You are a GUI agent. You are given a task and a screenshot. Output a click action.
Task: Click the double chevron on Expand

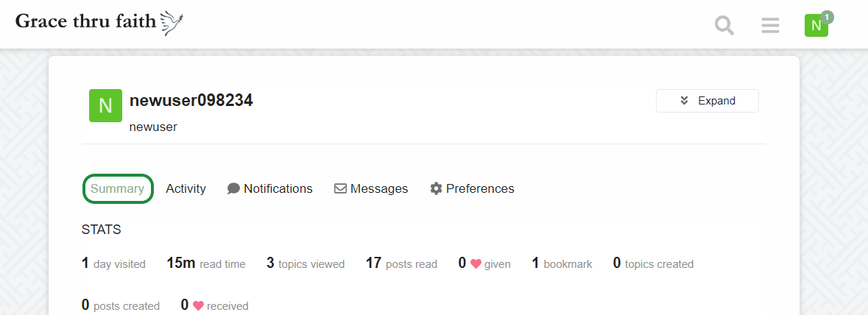pyautogui.click(x=684, y=101)
